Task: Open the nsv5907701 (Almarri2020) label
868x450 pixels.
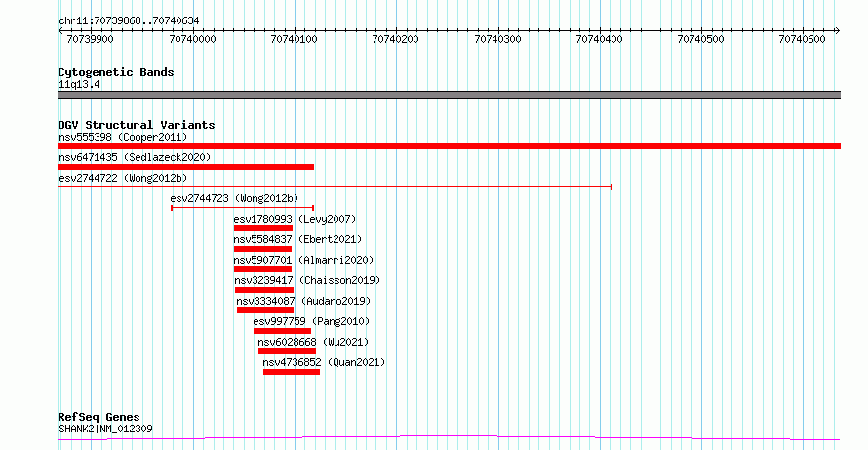Action: tap(303, 260)
